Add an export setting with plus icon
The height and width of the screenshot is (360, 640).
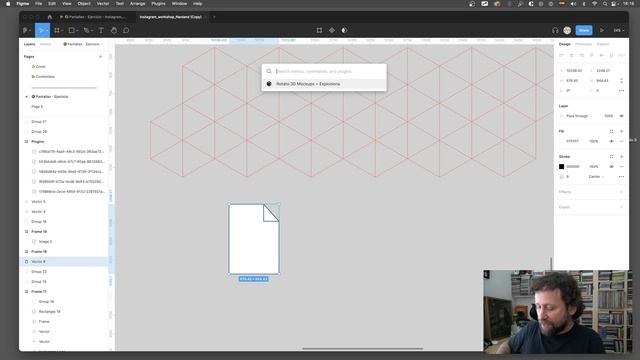(621, 207)
